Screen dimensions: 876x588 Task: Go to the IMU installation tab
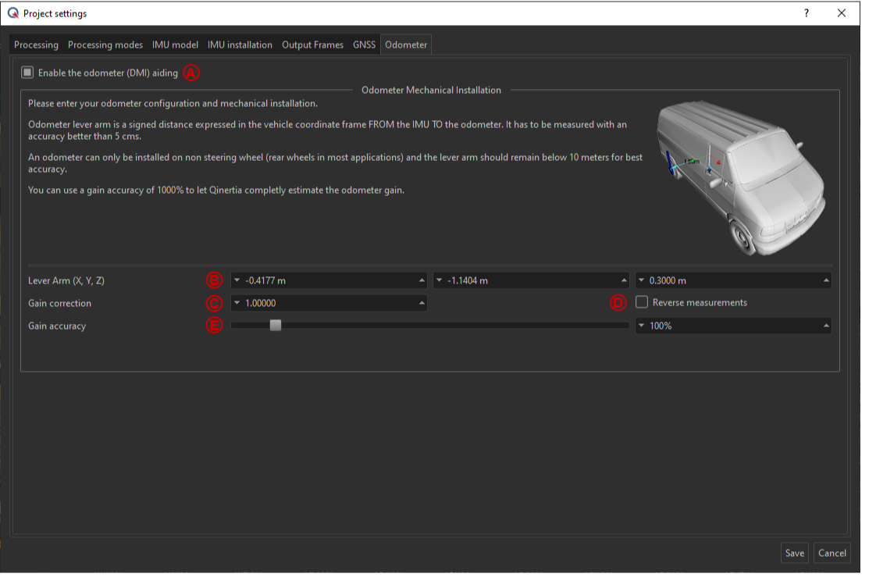240,45
